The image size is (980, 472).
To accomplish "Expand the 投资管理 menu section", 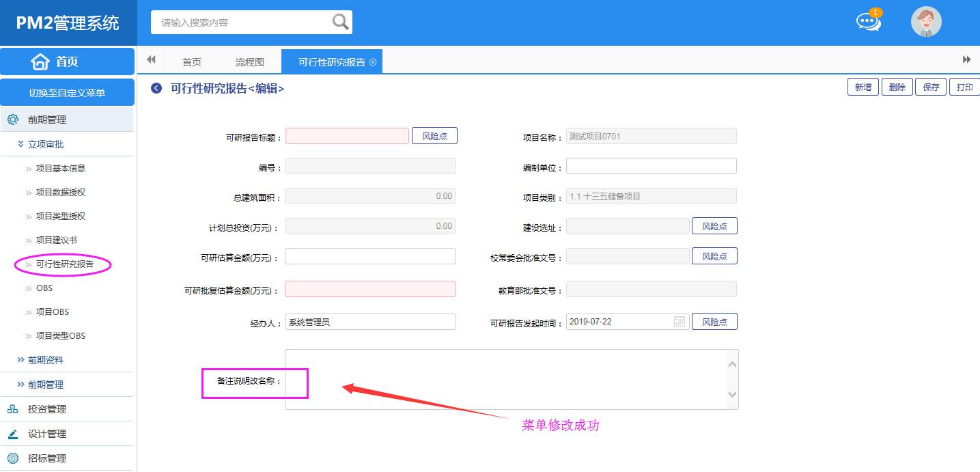I will pos(46,409).
